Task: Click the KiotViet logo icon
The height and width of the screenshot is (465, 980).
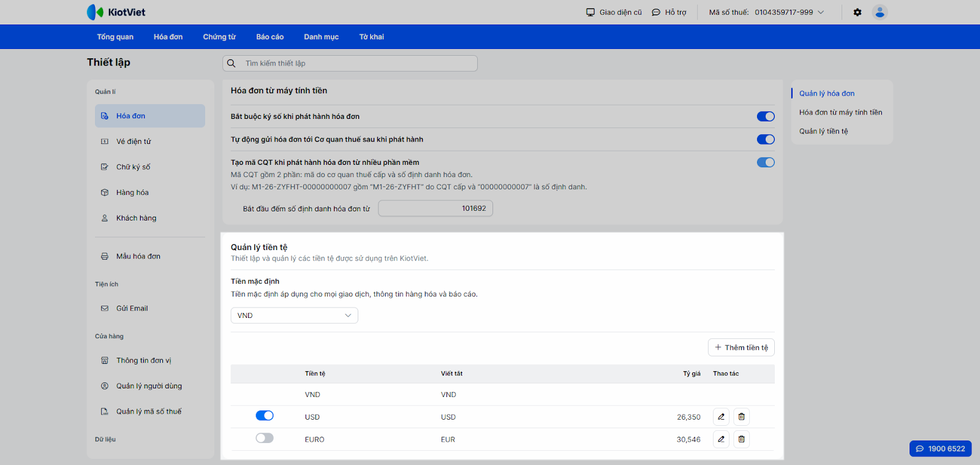Action: [x=95, y=12]
